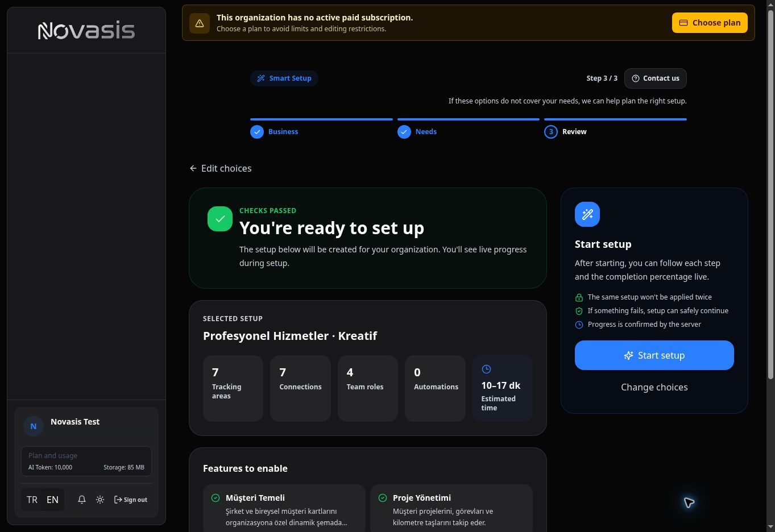Sign out of the account
The height and width of the screenshot is (532, 775).
point(131,500)
